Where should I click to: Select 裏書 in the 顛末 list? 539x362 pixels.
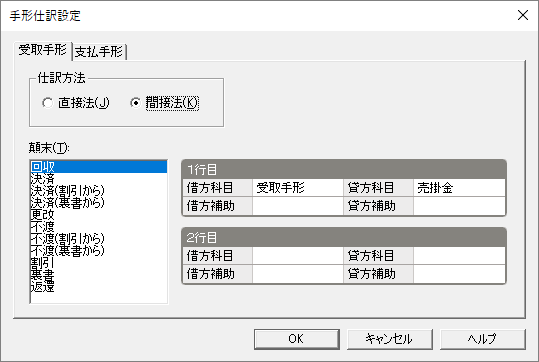pyautogui.click(x=99, y=275)
